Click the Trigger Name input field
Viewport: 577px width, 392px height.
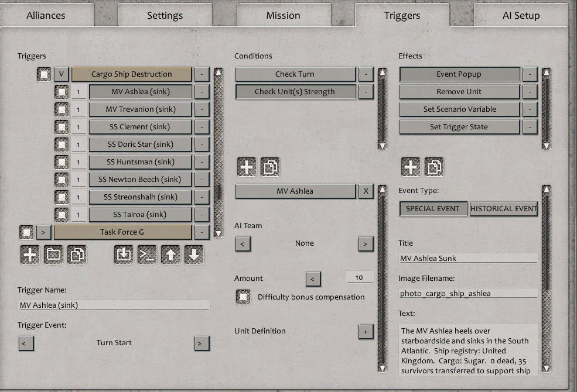pyautogui.click(x=114, y=305)
